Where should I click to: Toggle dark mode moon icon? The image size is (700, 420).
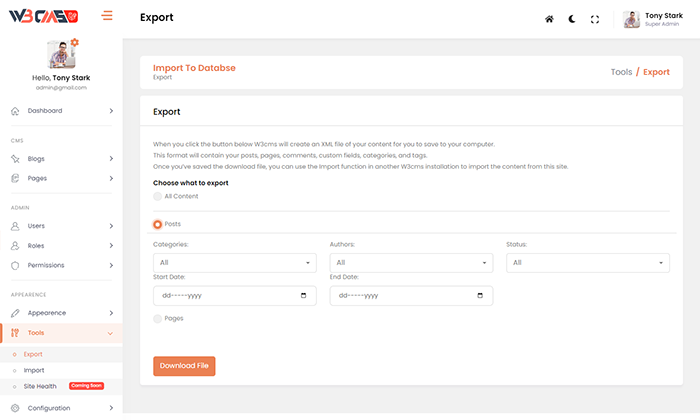572,19
